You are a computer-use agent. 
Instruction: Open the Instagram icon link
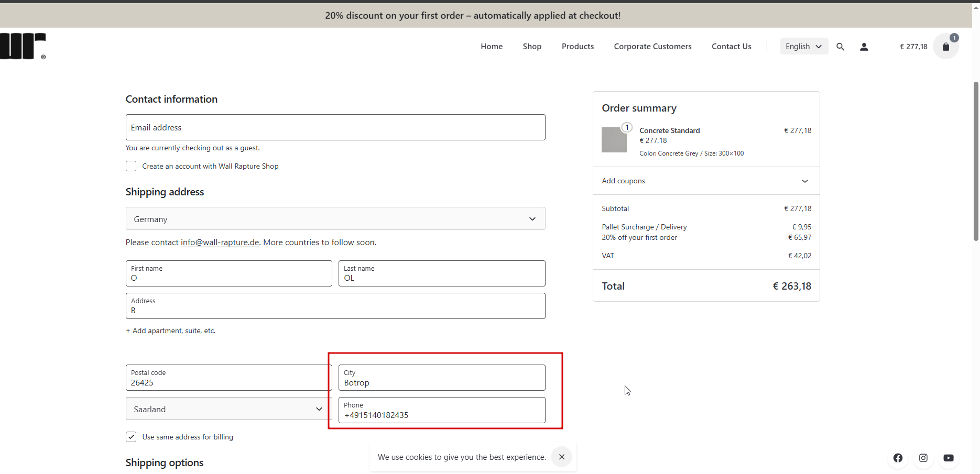point(923,458)
